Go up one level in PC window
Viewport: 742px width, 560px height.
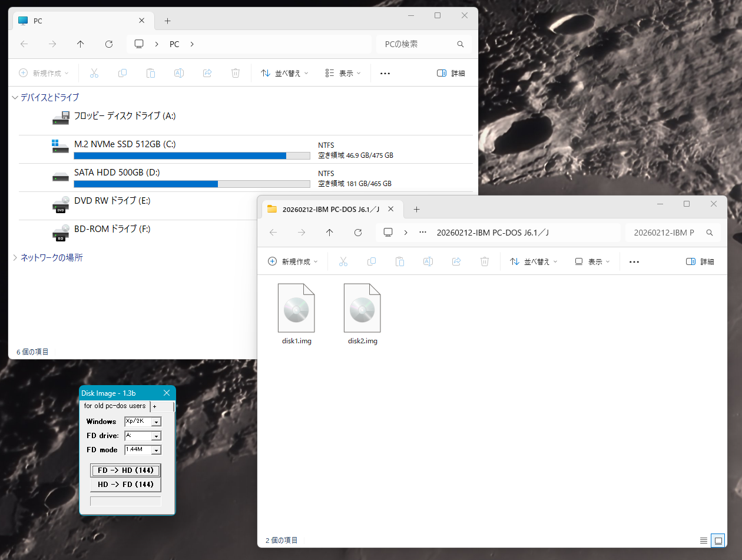coord(81,44)
